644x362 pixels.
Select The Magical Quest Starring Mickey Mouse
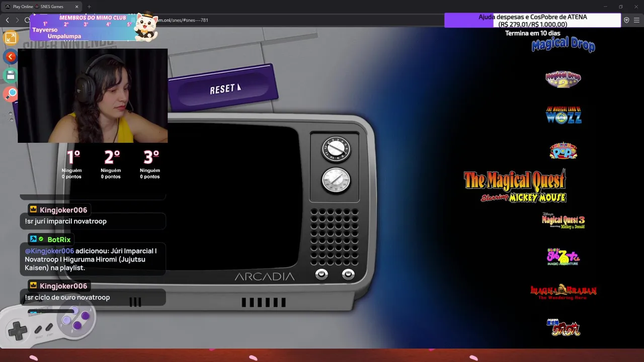tap(515, 186)
